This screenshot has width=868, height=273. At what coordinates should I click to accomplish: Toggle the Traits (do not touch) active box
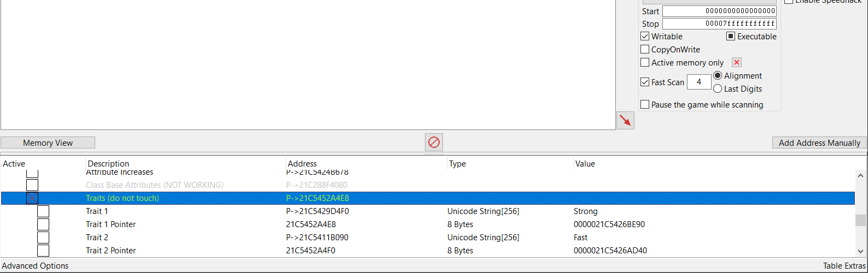pyautogui.click(x=32, y=198)
